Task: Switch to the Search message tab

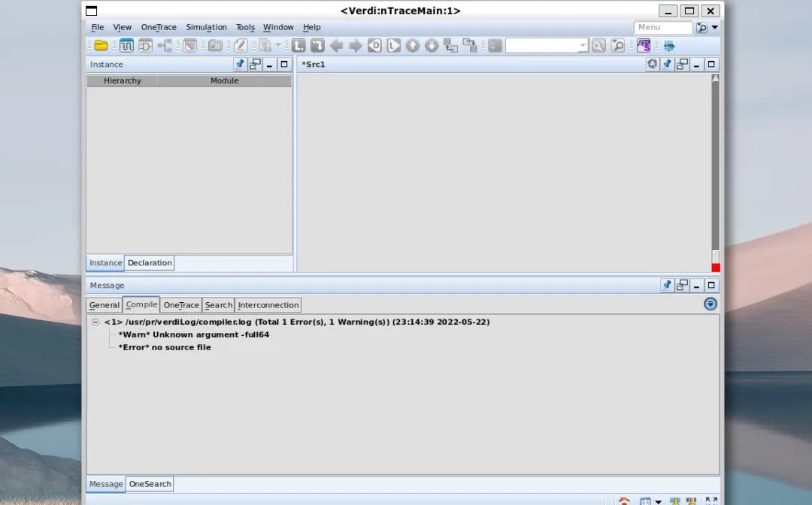Action: pyautogui.click(x=219, y=305)
